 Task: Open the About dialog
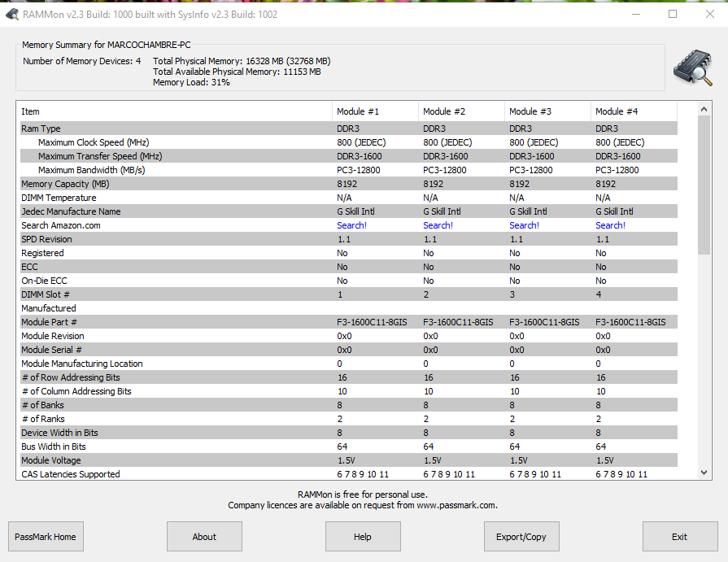[x=204, y=537]
